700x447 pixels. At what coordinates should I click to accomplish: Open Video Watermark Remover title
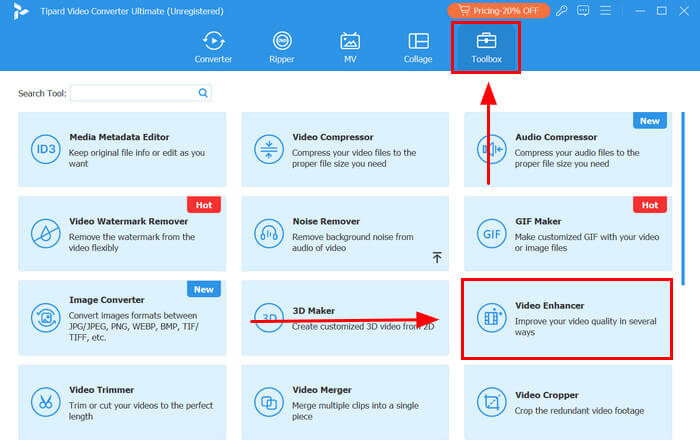tap(129, 221)
